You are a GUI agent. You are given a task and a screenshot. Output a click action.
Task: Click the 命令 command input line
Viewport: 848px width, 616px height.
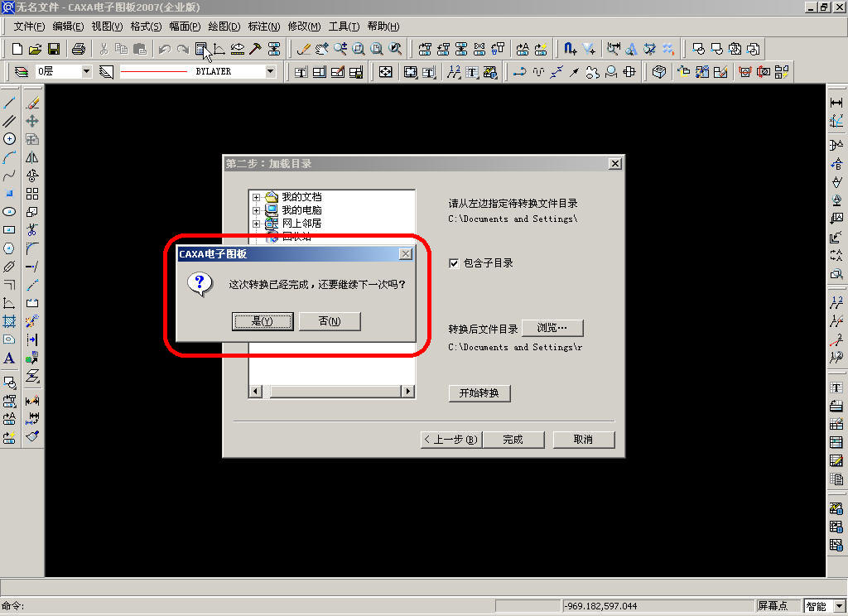coord(248,606)
